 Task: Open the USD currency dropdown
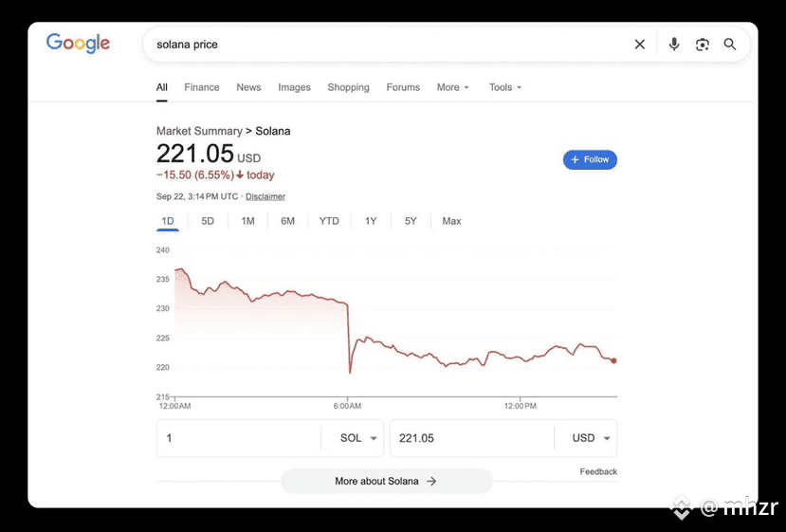pyautogui.click(x=593, y=438)
